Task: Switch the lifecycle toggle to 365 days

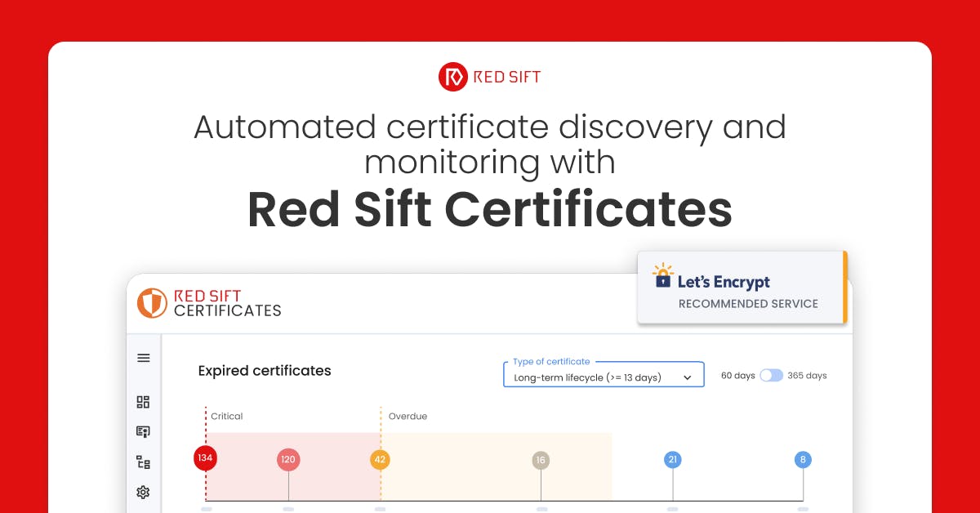Action: pyautogui.click(x=776, y=375)
